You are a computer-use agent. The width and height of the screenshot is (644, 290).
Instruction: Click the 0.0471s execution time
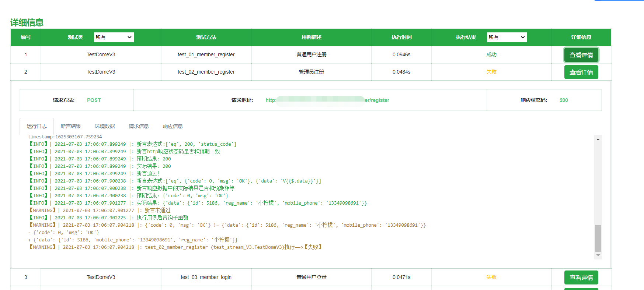tap(401, 277)
